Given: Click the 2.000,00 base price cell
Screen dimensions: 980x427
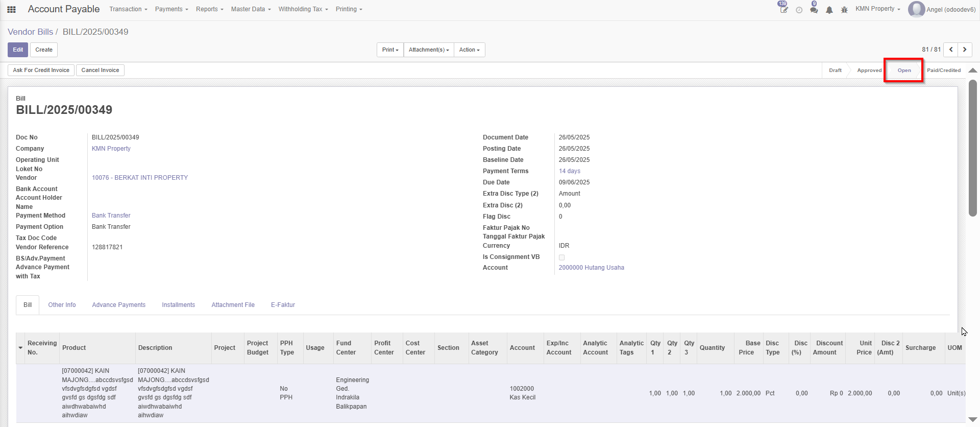Looking at the screenshot, I should coord(748,393).
